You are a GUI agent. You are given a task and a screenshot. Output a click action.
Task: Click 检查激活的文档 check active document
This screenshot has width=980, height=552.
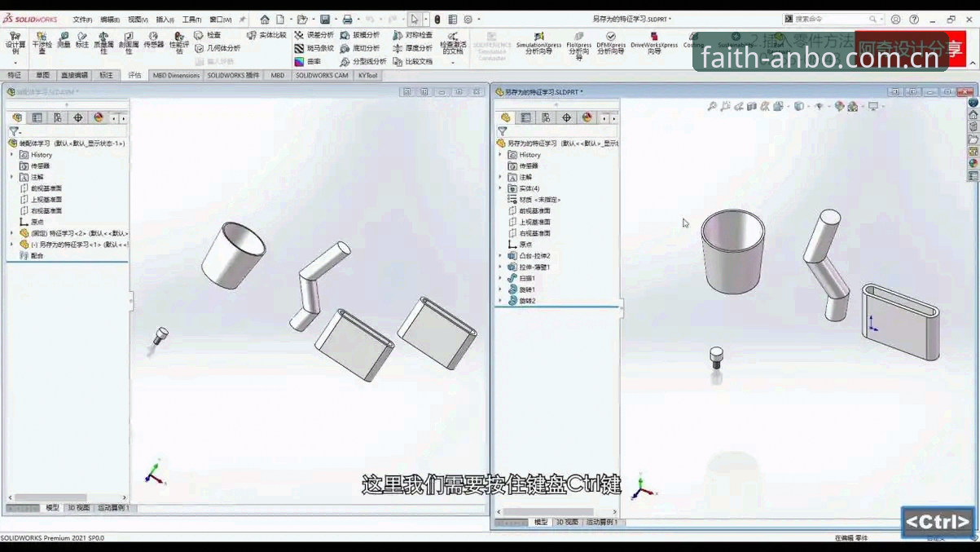click(x=453, y=43)
